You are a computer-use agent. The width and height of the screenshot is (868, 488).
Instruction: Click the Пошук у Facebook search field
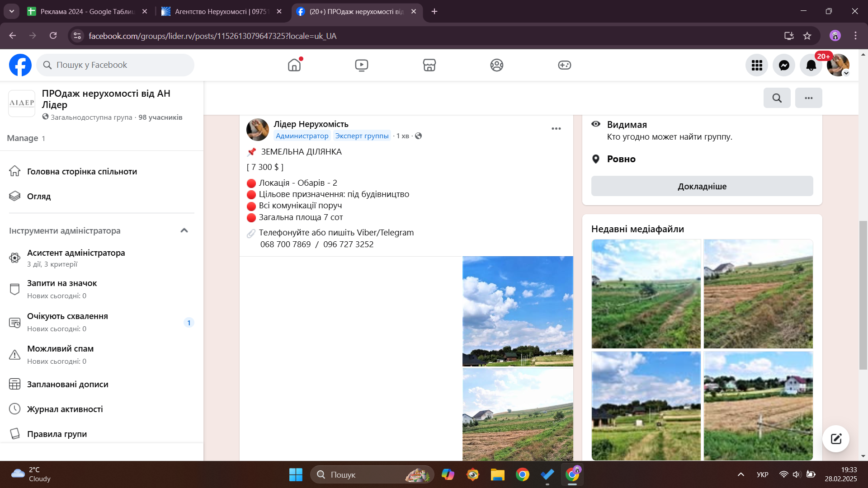click(x=115, y=65)
